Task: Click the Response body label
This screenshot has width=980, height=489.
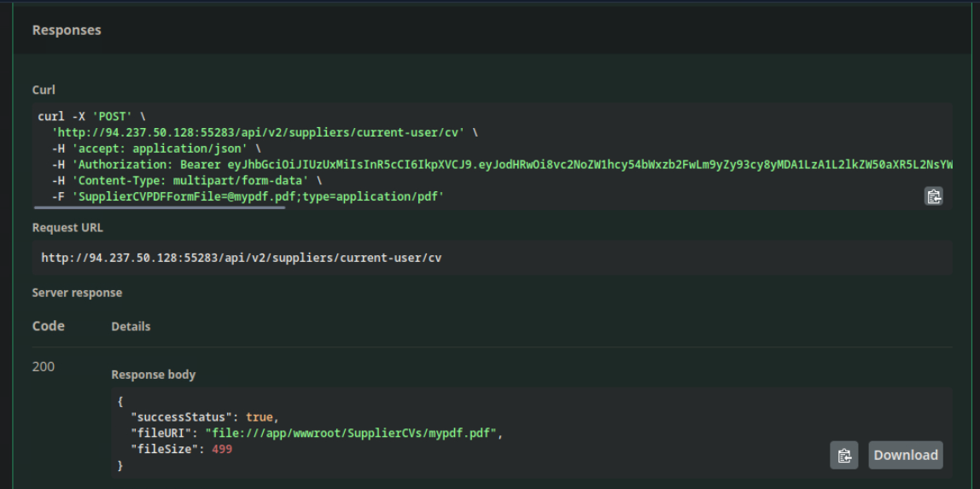Action: point(153,375)
